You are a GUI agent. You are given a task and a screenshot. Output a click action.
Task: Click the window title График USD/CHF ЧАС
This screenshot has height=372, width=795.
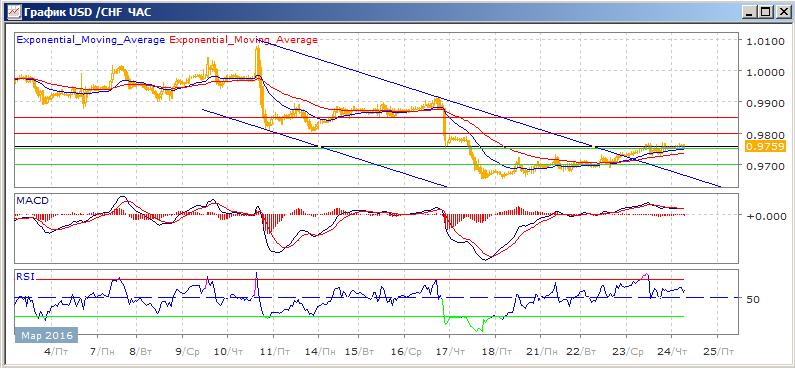[x=89, y=12]
